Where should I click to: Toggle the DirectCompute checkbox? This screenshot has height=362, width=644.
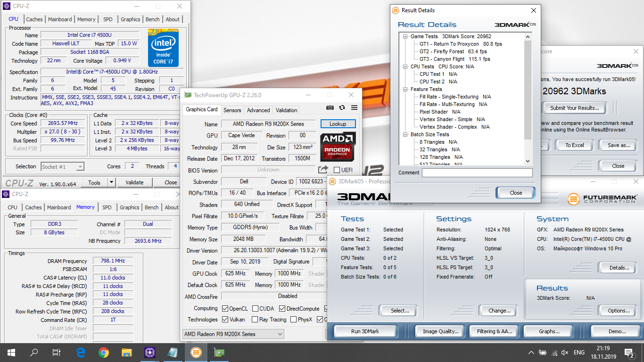(282, 309)
